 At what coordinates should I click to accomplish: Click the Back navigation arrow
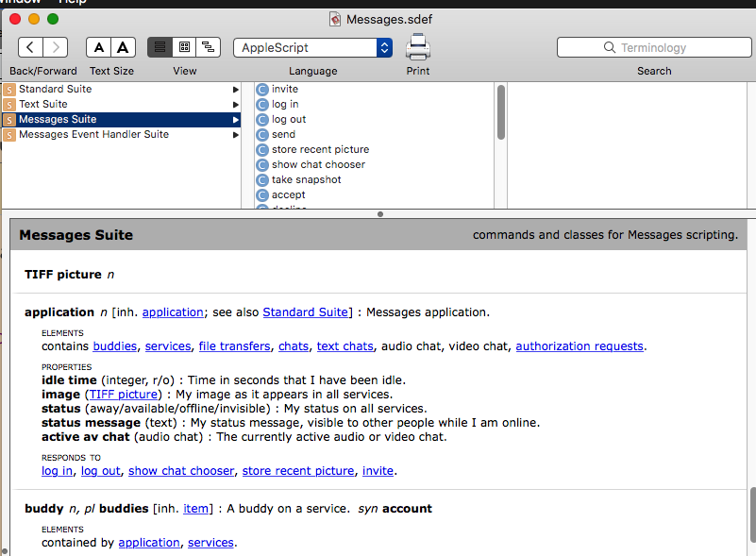pos(28,46)
